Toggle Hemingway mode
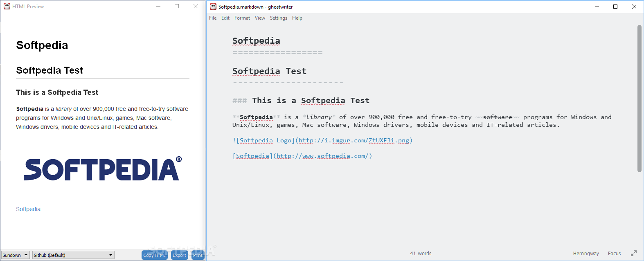This screenshot has height=261, width=644. tap(586, 254)
